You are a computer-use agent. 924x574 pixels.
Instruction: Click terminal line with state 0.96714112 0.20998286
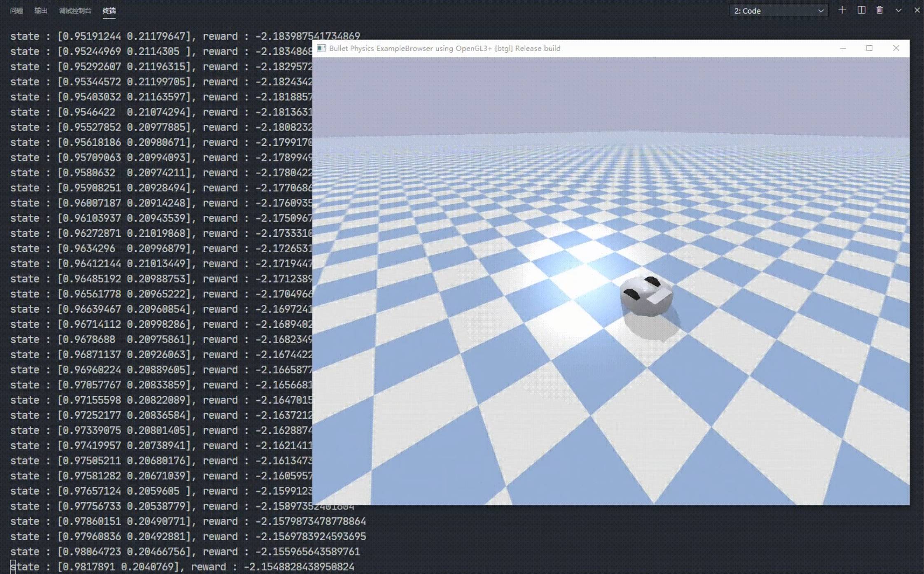[161, 324]
